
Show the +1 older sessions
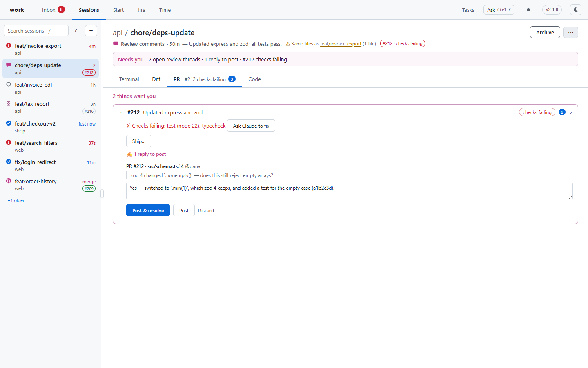(16, 200)
